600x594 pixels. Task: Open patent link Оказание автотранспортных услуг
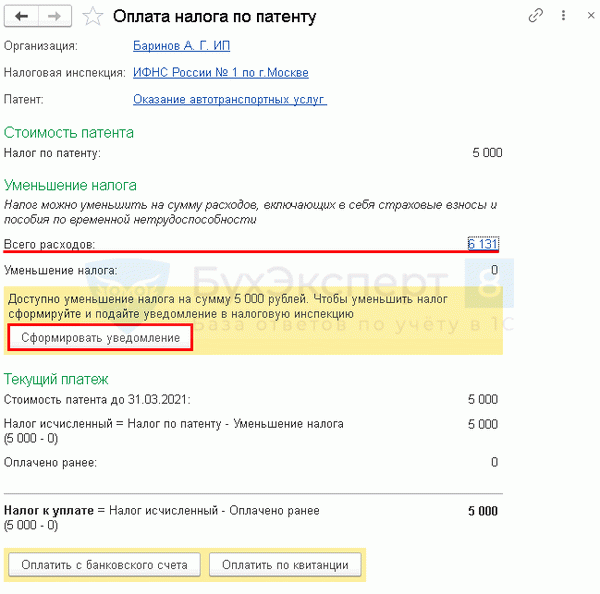click(x=230, y=99)
